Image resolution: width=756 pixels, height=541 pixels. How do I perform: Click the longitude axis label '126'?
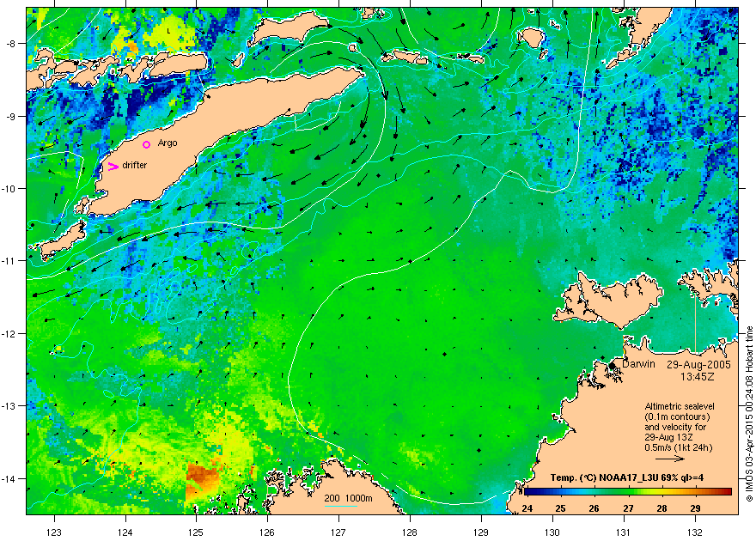(x=267, y=532)
